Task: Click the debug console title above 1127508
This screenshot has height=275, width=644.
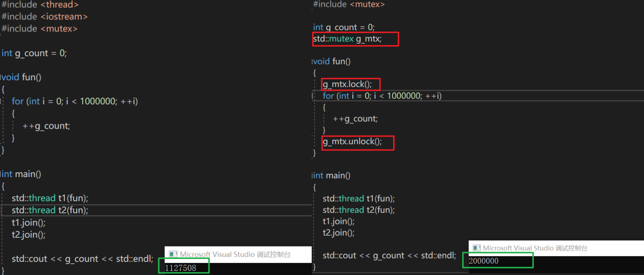Action: (235, 254)
